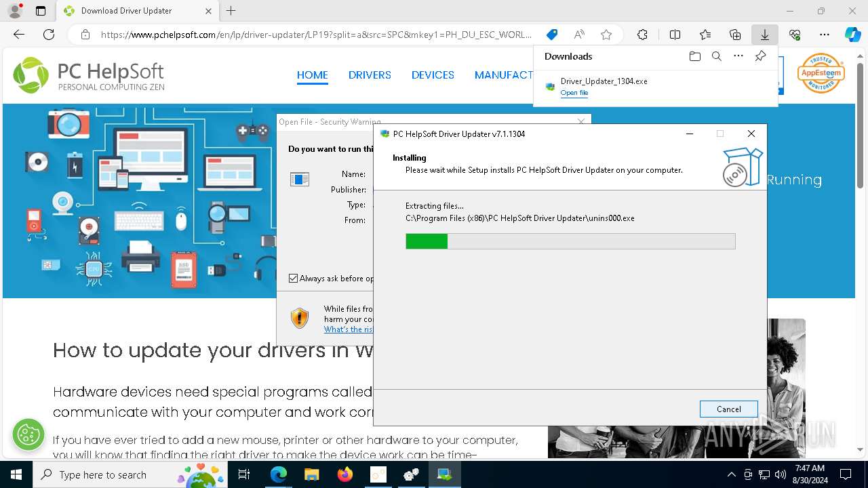Open the shopping price tag icon

[x=552, y=35]
